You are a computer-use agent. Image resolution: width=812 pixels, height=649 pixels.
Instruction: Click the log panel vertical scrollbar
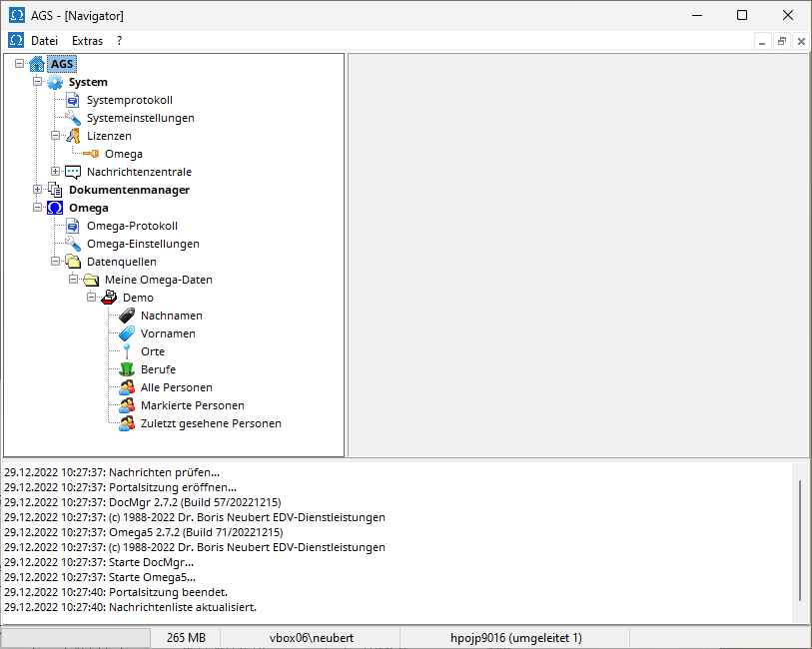[800, 539]
